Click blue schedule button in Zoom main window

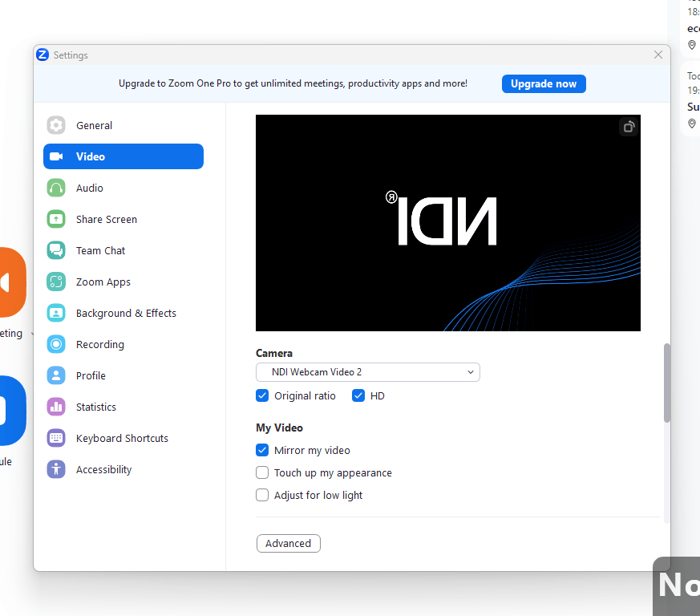click(x=13, y=411)
